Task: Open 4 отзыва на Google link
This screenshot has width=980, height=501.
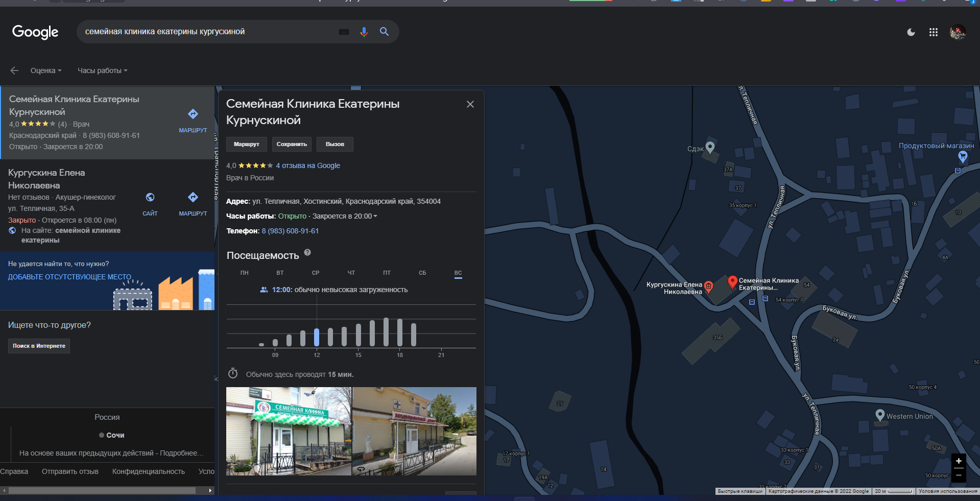Action: (308, 165)
